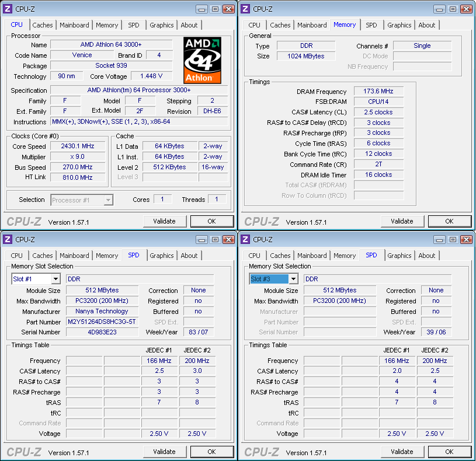Click the Manufacturer value Nanya Technology
Image resolution: width=476 pixels, height=461 pixels.
[102, 312]
